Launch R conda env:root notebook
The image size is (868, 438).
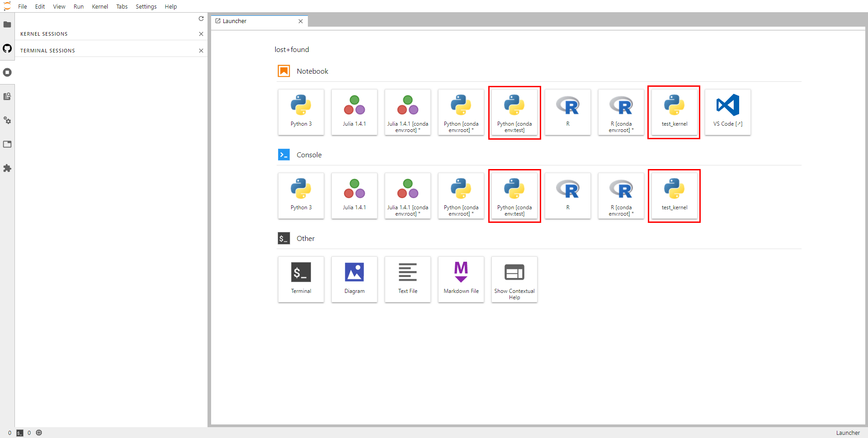[x=621, y=112]
